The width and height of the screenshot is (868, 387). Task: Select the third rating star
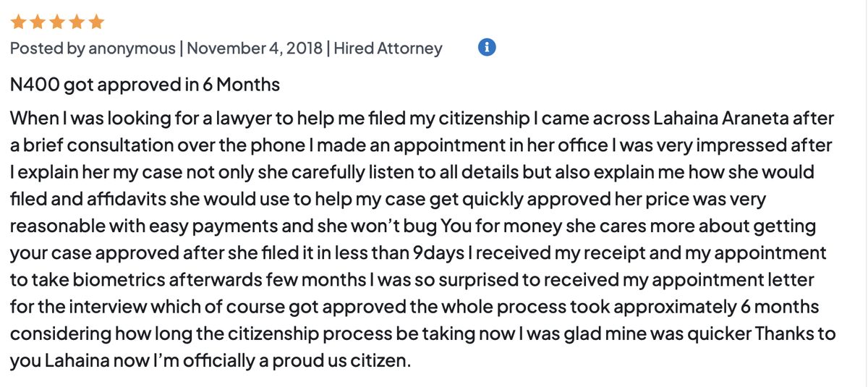58,22
